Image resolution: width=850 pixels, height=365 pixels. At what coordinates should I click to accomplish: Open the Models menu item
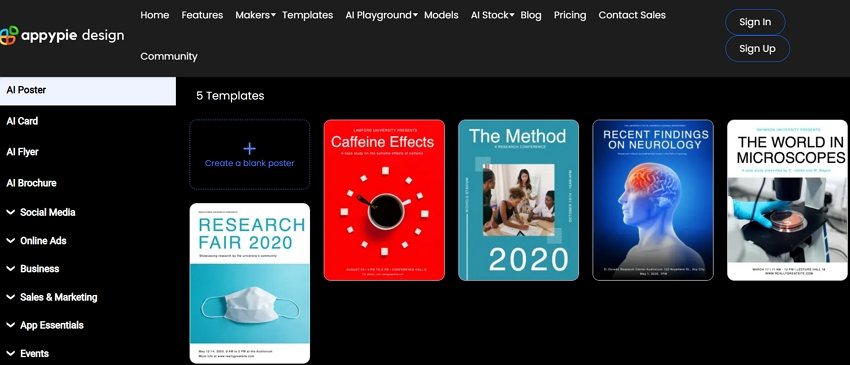pos(441,15)
